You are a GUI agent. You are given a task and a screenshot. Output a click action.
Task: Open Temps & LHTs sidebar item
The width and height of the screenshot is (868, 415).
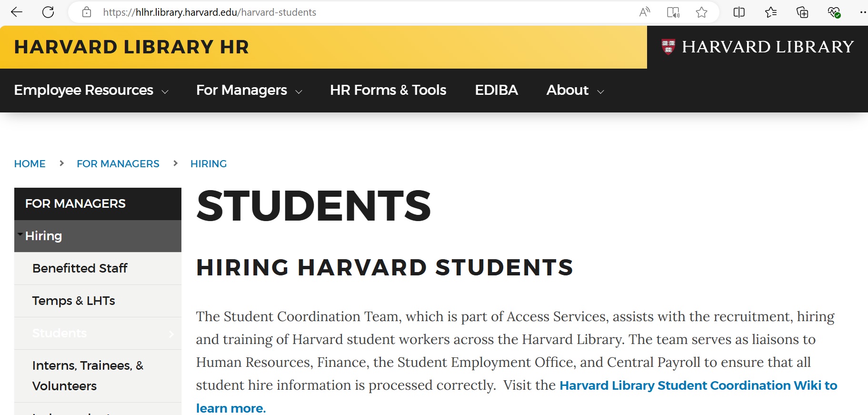98,301
